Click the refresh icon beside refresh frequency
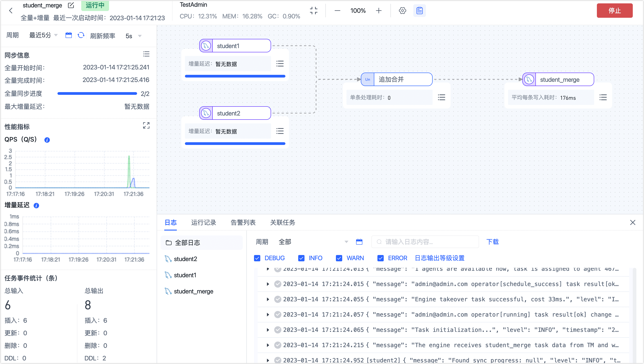644x364 pixels. [81, 35]
